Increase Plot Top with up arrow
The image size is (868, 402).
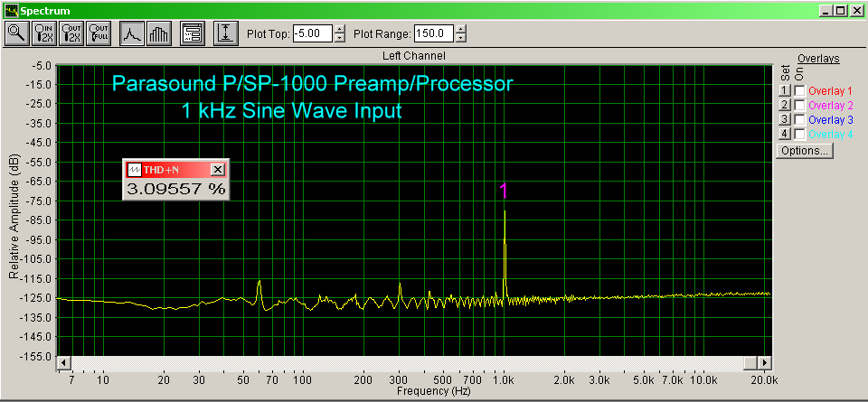(x=339, y=29)
